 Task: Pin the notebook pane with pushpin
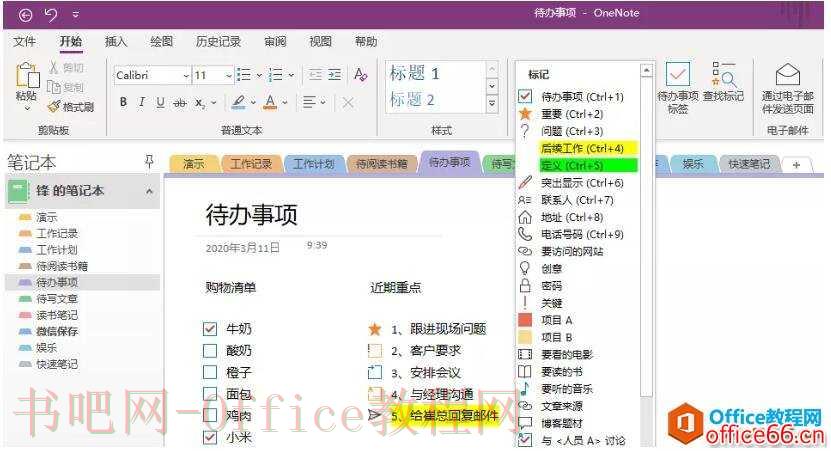click(x=149, y=162)
